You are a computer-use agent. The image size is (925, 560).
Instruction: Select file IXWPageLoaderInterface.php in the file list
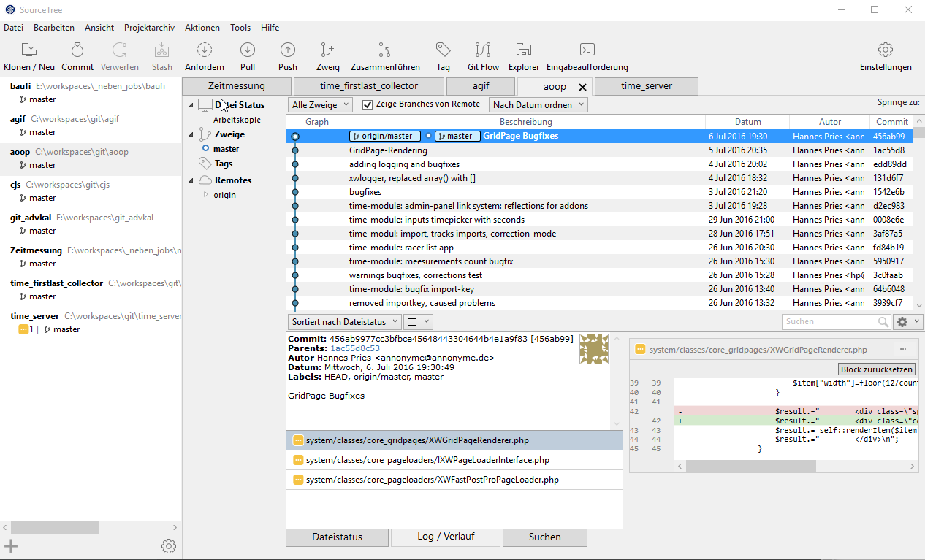[454, 460]
